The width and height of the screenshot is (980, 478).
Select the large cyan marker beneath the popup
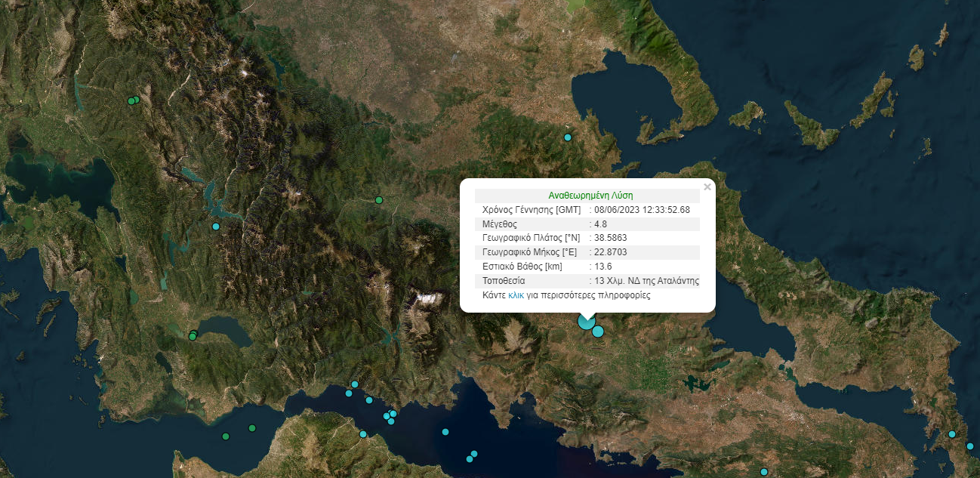pyautogui.click(x=587, y=321)
